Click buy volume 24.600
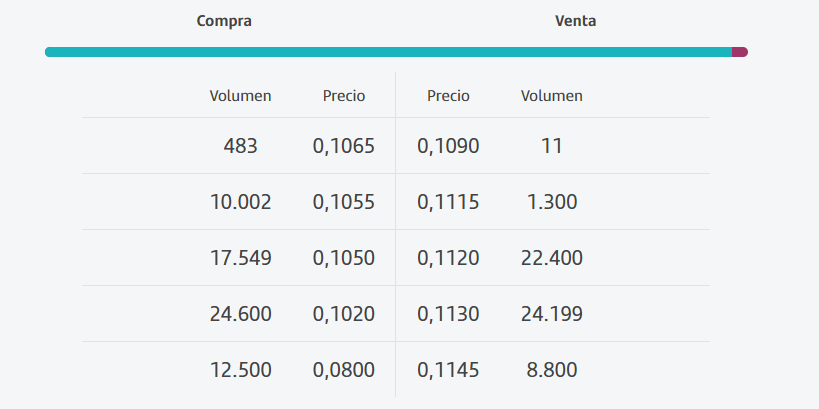819x409 pixels. pyautogui.click(x=240, y=314)
